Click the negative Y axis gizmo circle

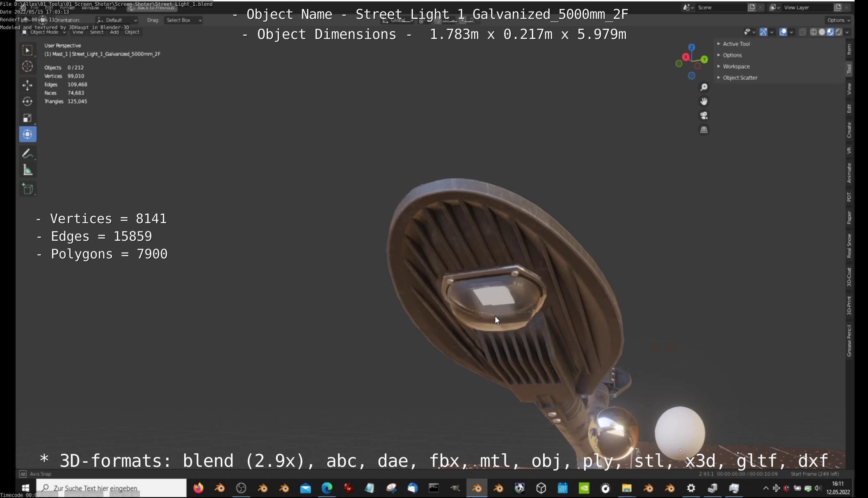click(679, 64)
